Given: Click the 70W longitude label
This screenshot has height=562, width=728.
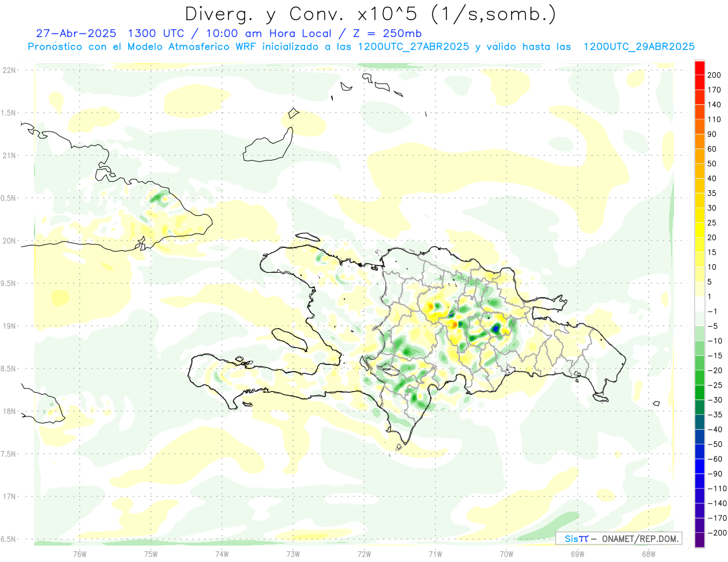Looking at the screenshot, I should (507, 554).
